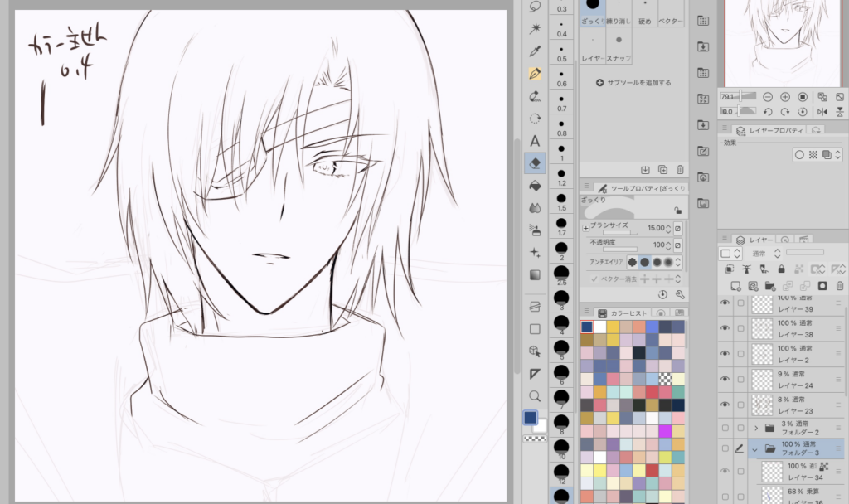The width and height of the screenshot is (849, 504).
Task: Select the Decoration sparkle tool
Action: tap(535, 252)
